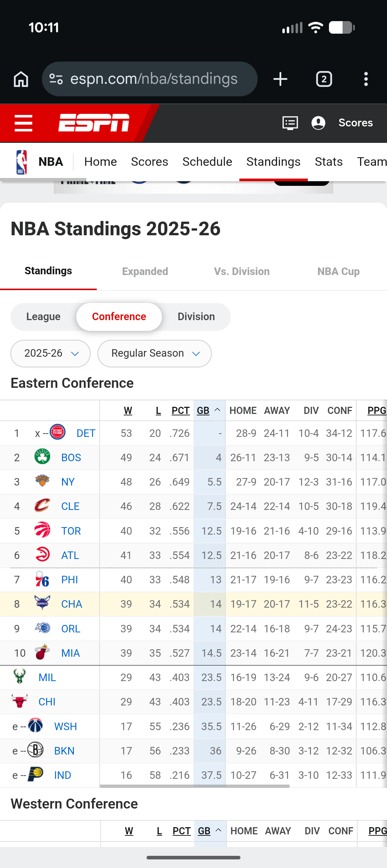Expand the Regular Season dropdown

pos(154,353)
